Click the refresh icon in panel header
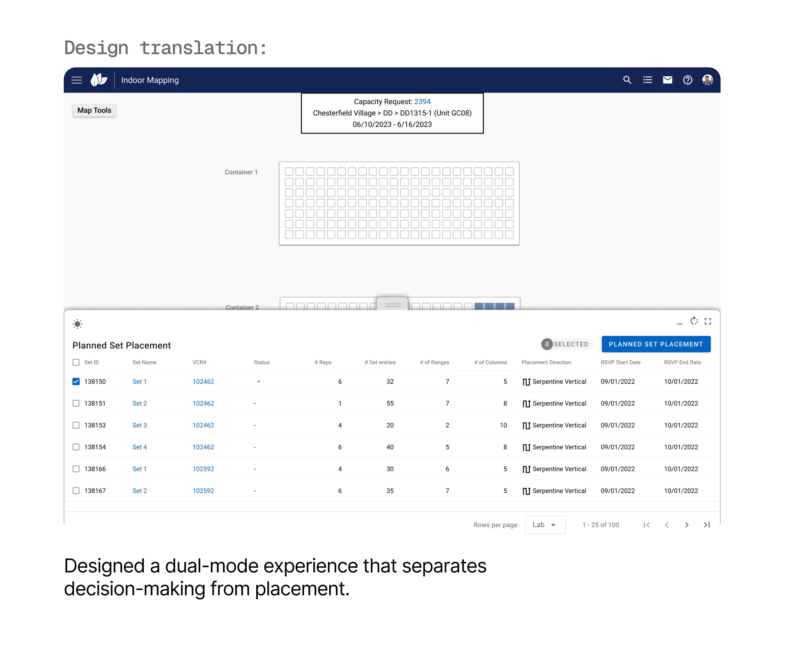This screenshot has height=647, width=812. [x=694, y=321]
